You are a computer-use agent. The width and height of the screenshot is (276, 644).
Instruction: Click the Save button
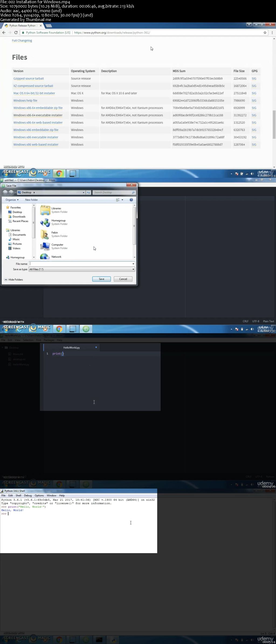pyautogui.click(x=101, y=279)
